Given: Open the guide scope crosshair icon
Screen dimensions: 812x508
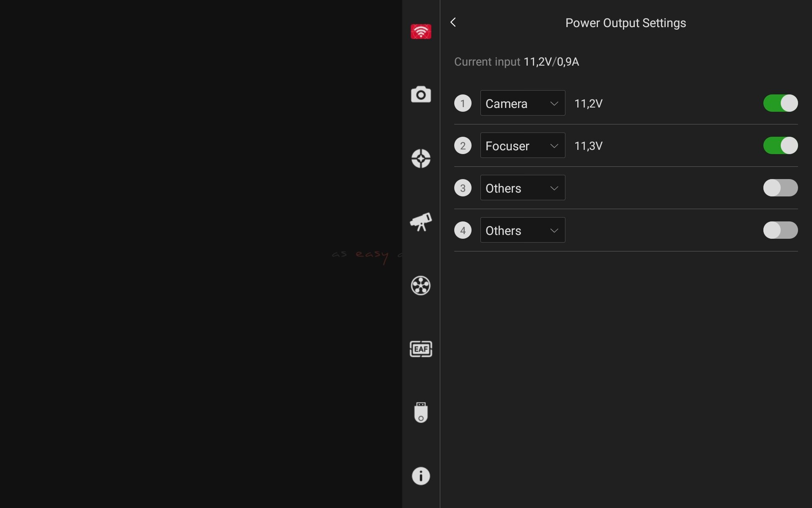Looking at the screenshot, I should 420,158.
